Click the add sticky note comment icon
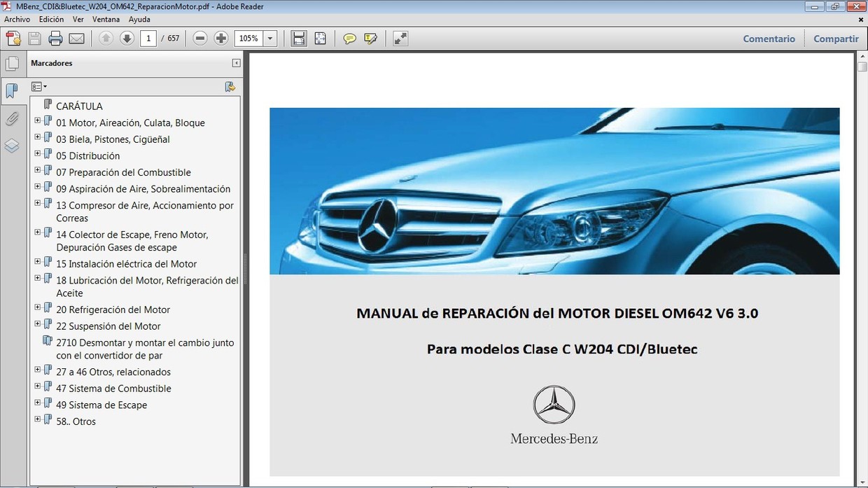This screenshot has width=868, height=488. pyautogui.click(x=349, y=38)
